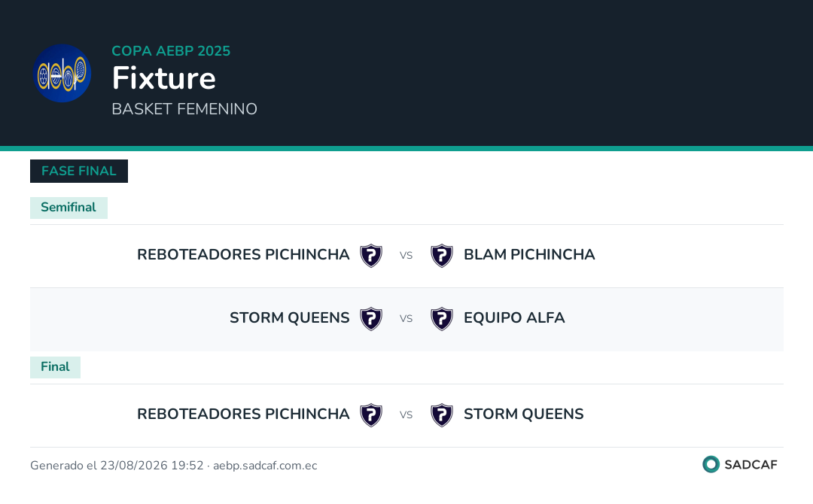
Task: Open Equipo Alfa team name
Action: pos(514,317)
